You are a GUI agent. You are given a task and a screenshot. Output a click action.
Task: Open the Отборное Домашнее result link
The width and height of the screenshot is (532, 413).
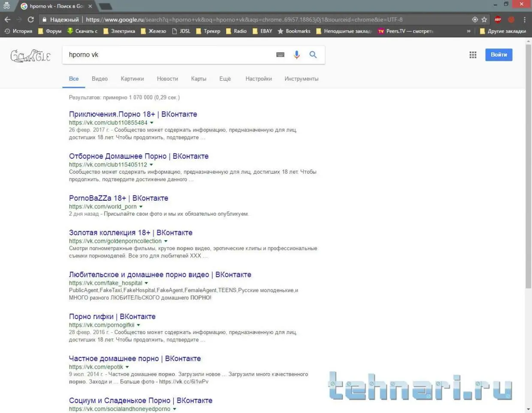(x=139, y=156)
